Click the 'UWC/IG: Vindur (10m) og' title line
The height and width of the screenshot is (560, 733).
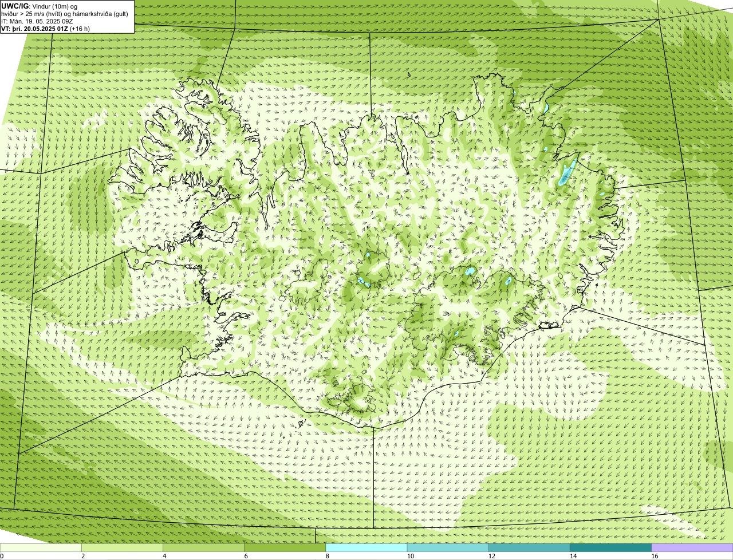40,6
